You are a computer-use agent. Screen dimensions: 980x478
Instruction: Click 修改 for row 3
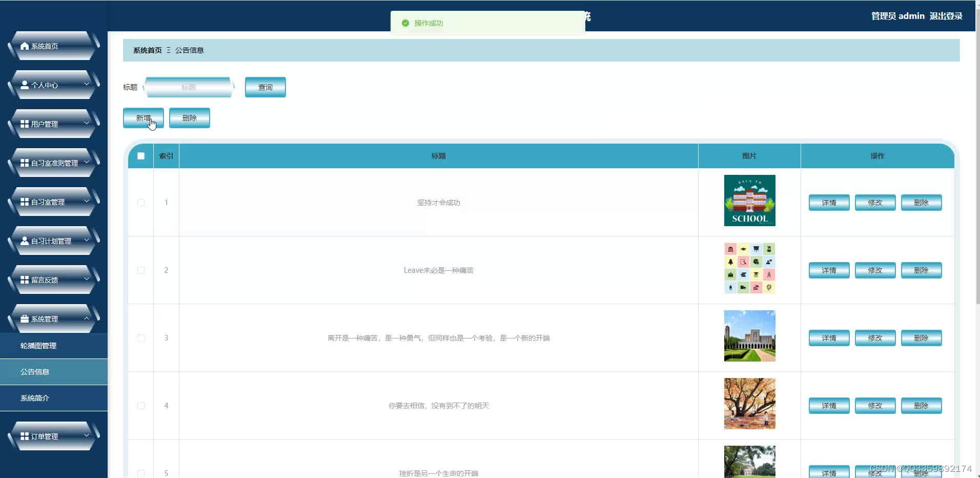pyautogui.click(x=875, y=338)
